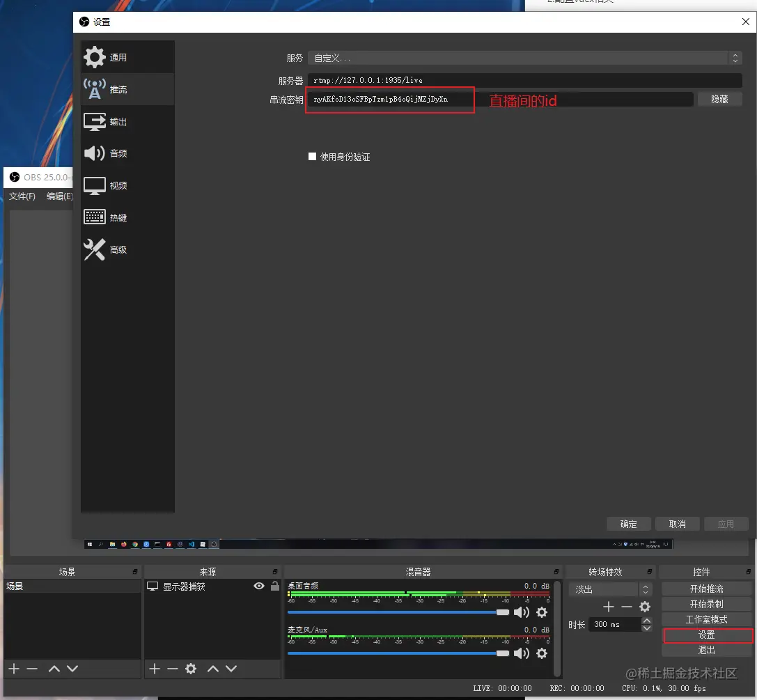Open the File (文件) menu in OBS
This screenshot has height=700, width=757.
click(x=22, y=196)
